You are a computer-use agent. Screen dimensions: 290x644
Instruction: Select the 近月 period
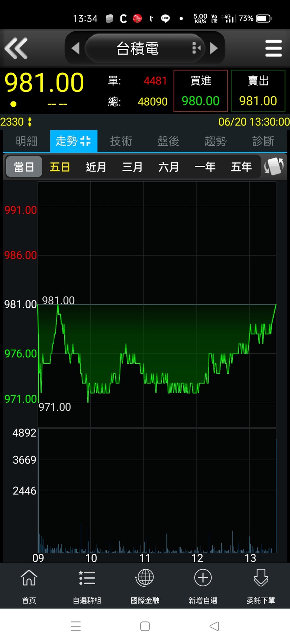tap(96, 167)
